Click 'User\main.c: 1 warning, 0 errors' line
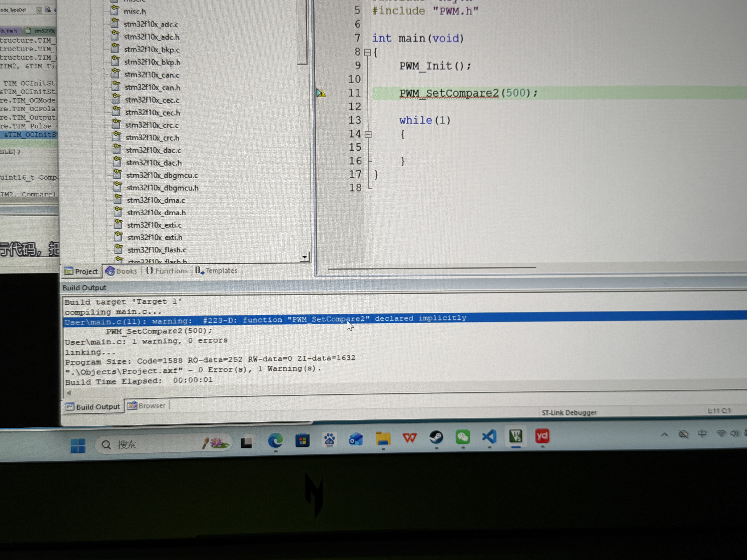Screen dimensions: 747x560 pos(146,341)
